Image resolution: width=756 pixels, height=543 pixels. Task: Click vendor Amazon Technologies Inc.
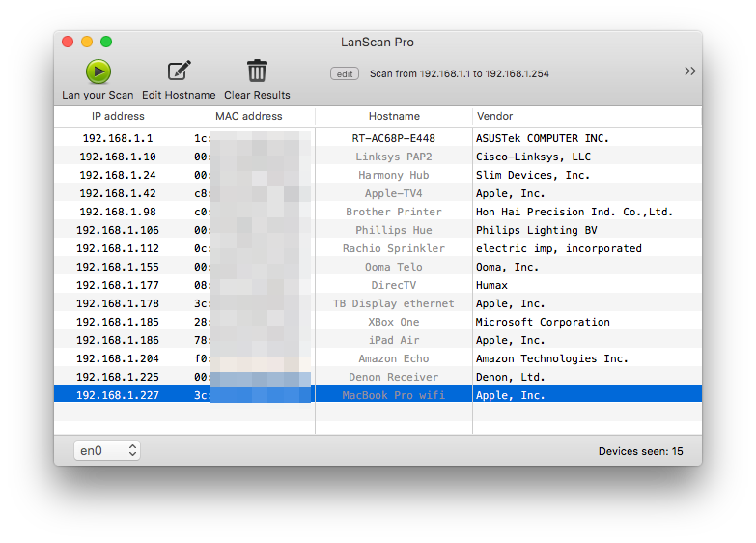[552, 358]
